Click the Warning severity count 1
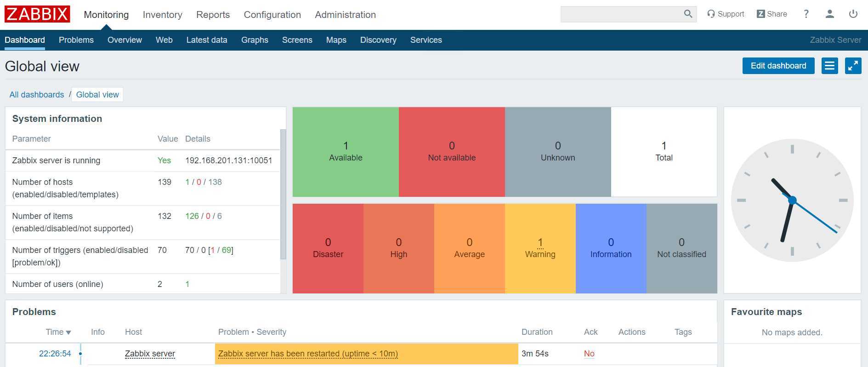 point(540,242)
